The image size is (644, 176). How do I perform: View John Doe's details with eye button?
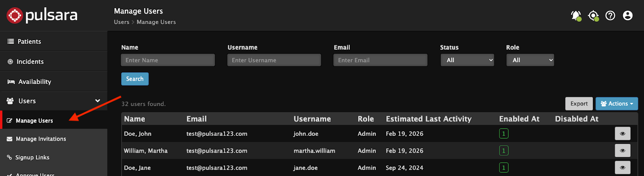622,134
